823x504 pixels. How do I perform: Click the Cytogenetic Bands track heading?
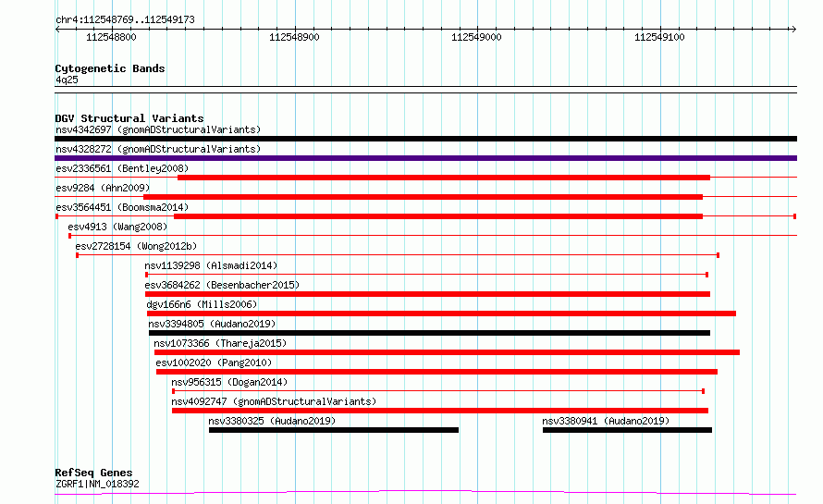pyautogui.click(x=110, y=68)
